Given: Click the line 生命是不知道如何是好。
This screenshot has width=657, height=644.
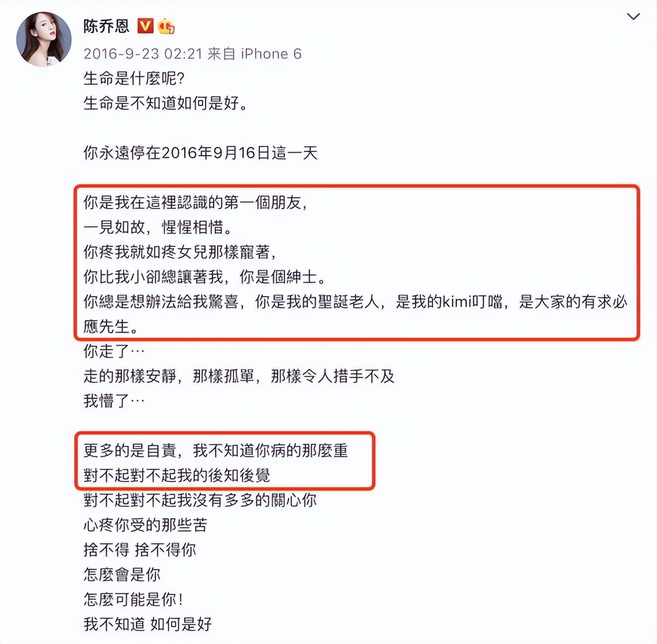Looking at the screenshot, I should (x=166, y=103).
